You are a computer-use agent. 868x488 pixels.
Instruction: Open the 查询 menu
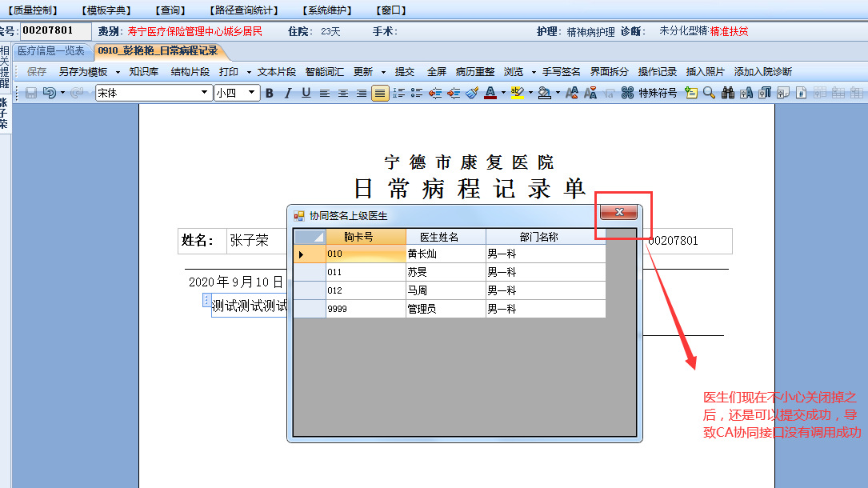[x=170, y=10]
